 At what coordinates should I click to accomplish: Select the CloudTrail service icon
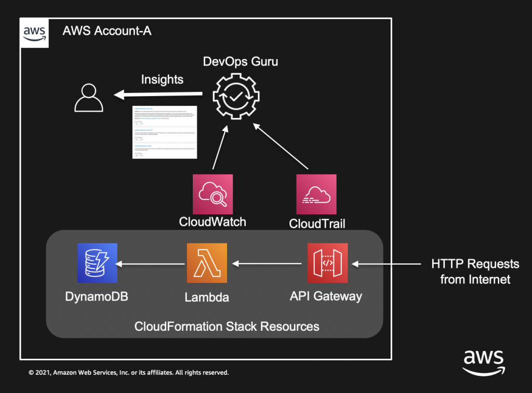click(x=316, y=194)
